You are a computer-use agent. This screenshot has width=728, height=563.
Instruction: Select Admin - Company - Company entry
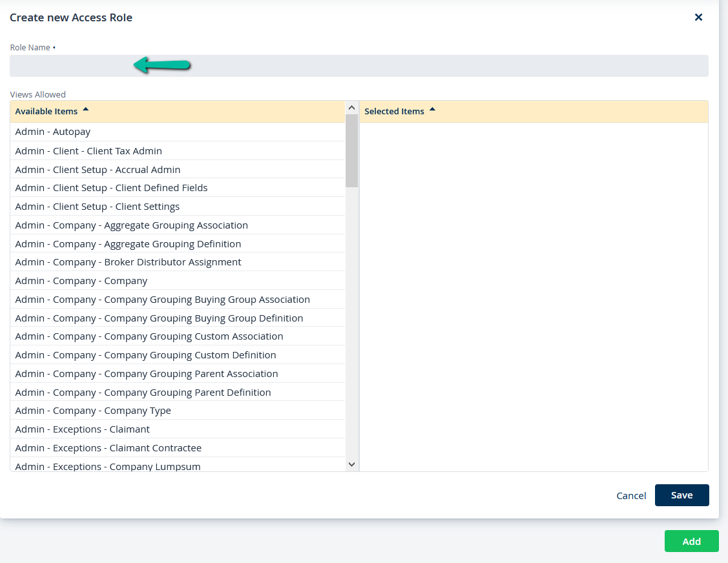tap(81, 281)
